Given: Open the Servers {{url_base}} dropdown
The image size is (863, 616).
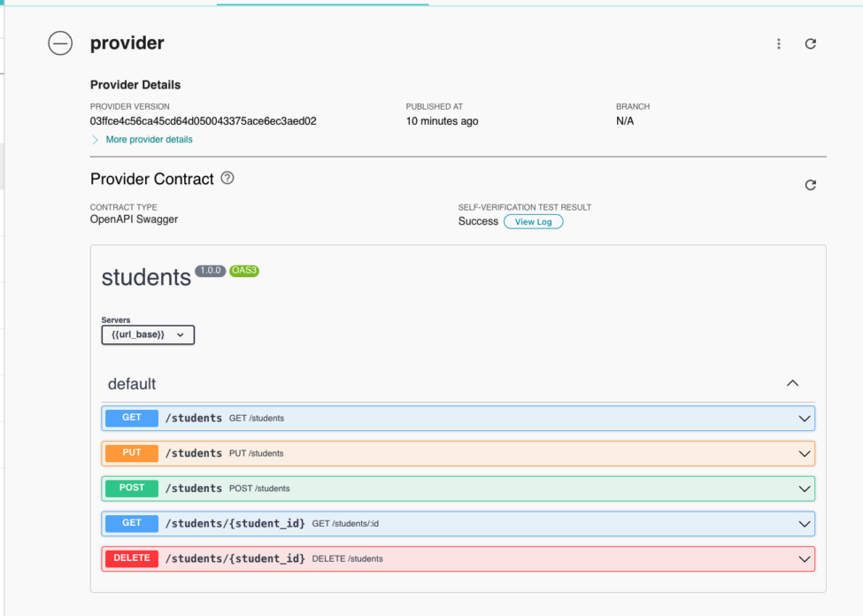Looking at the screenshot, I should pyautogui.click(x=148, y=335).
